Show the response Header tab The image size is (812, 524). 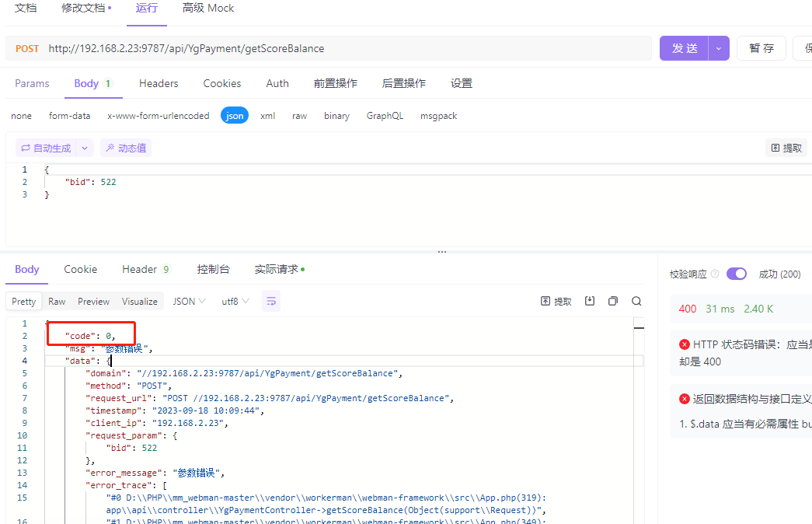pyautogui.click(x=146, y=269)
